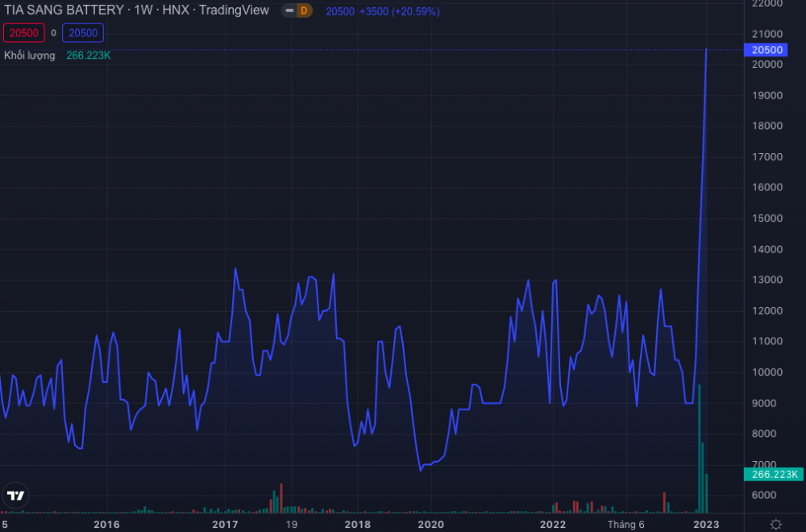This screenshot has height=532, width=806.
Task: Click the green 266.223K volume axis label
Action: pos(774,475)
